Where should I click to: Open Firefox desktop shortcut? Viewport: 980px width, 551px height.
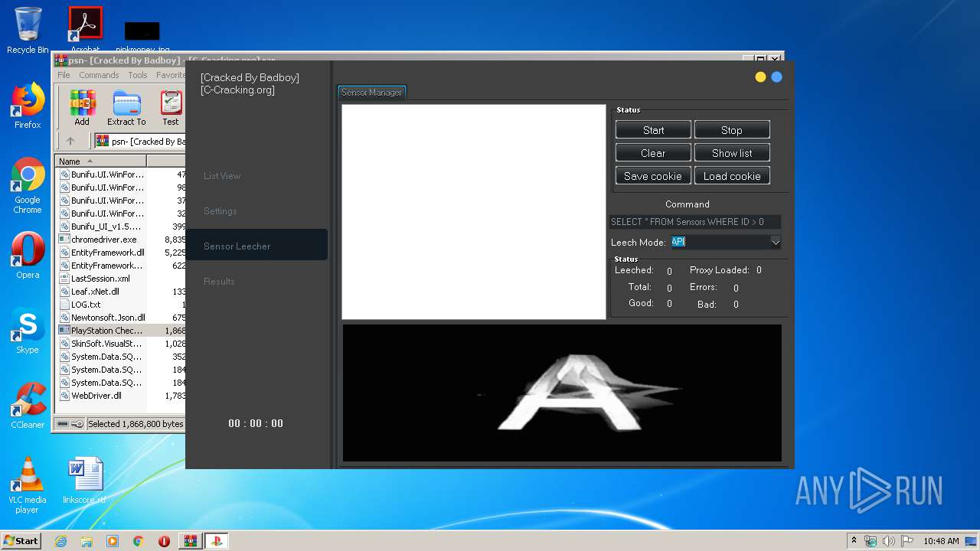pos(28,106)
